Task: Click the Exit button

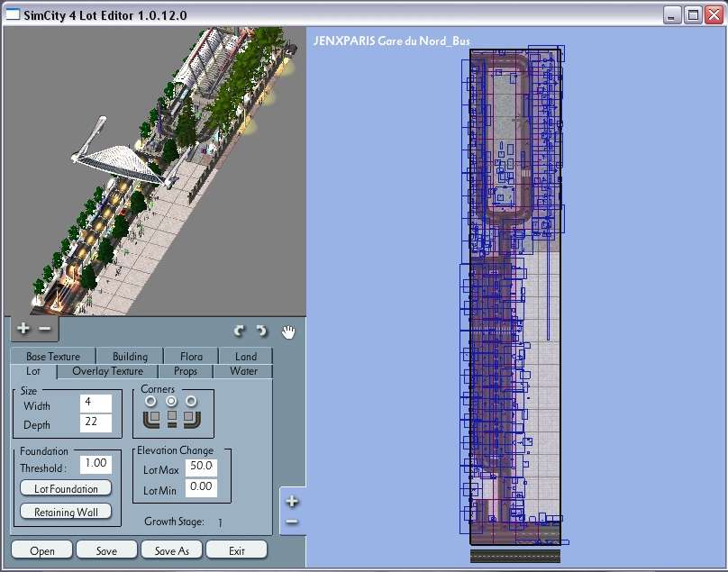Action: (236, 550)
